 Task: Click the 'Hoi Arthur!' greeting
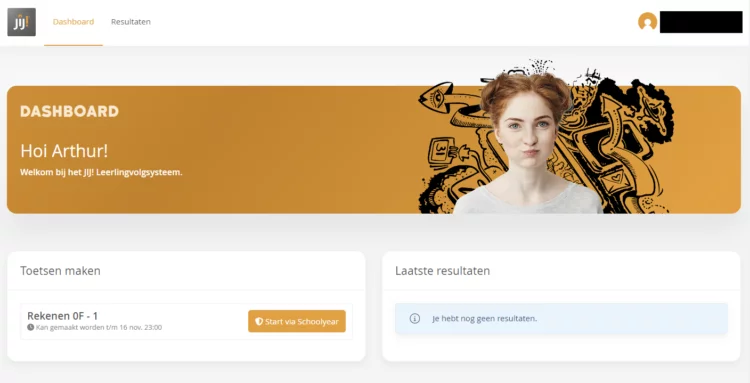click(x=64, y=151)
